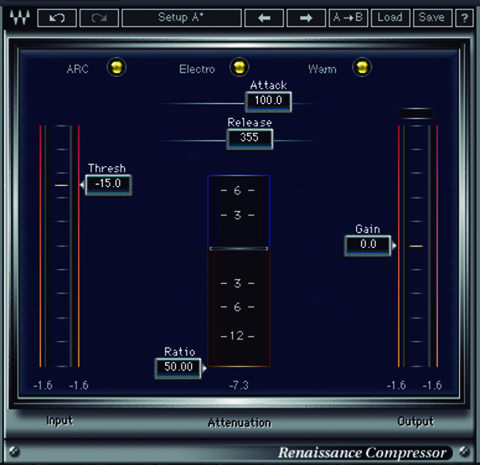This screenshot has width=480, height=465.
Task: Reset the output clip indicator
Action: 416,114
